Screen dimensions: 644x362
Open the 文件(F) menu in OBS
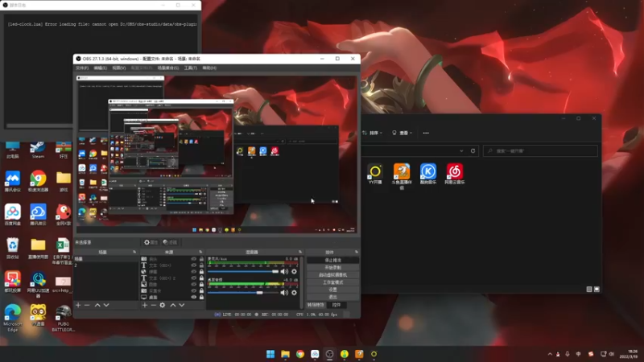[82, 68]
